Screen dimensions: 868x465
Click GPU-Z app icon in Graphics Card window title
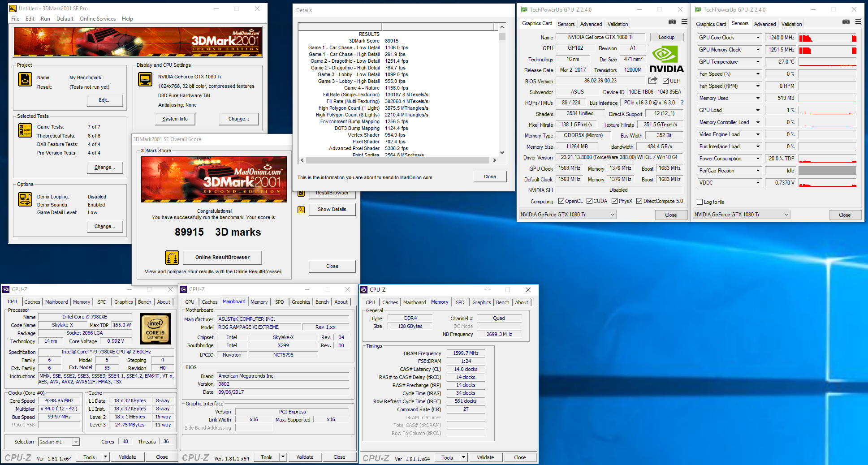(x=524, y=9)
